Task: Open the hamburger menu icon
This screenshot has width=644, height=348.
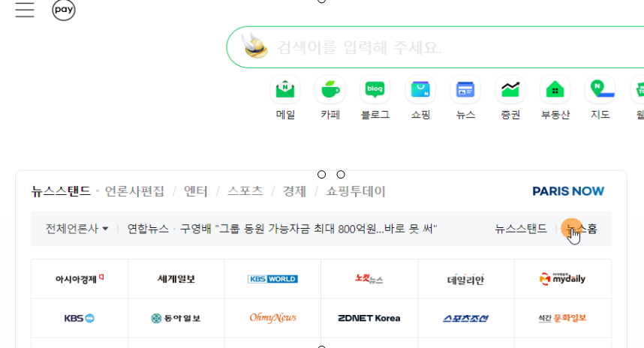Action: click(x=25, y=9)
